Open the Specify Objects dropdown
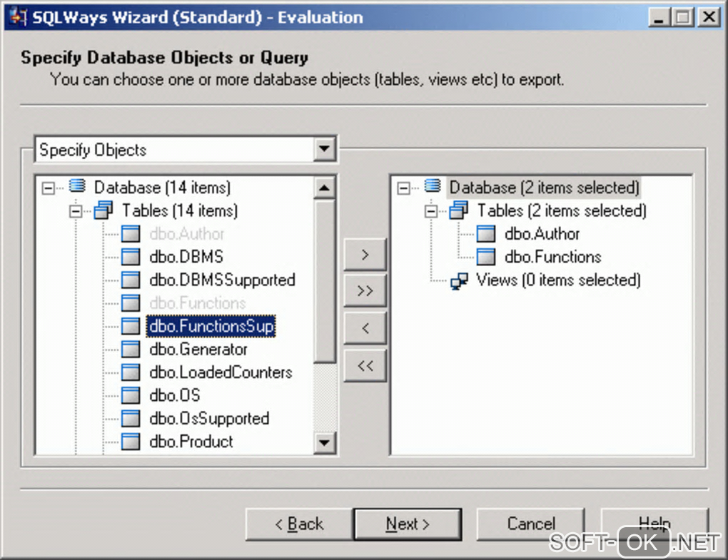The image size is (728, 560). [x=324, y=149]
